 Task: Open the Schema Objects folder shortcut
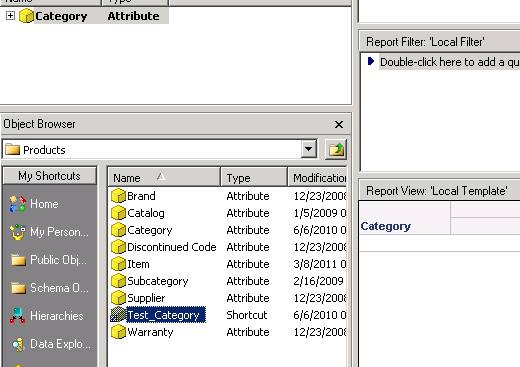pyautogui.click(x=50, y=288)
